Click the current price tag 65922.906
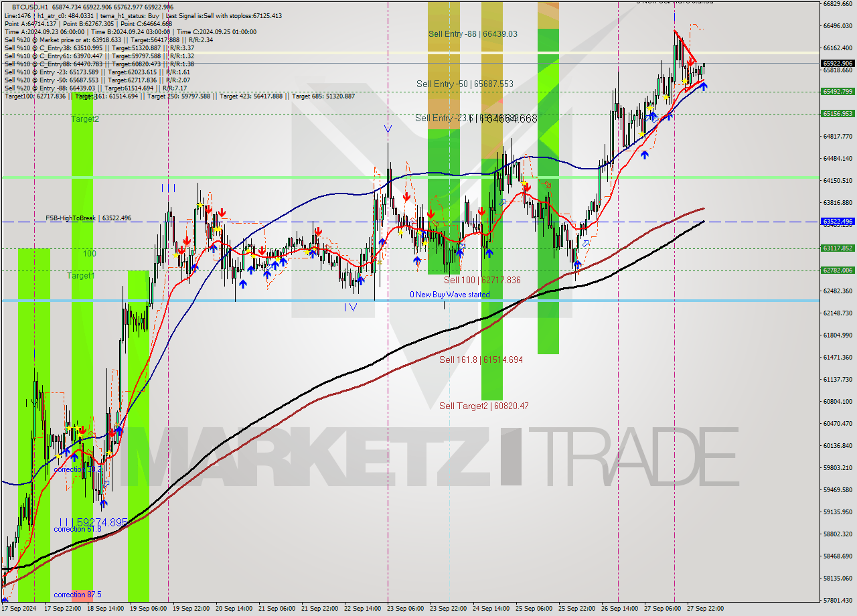The height and width of the screenshot is (616, 857). [x=837, y=64]
